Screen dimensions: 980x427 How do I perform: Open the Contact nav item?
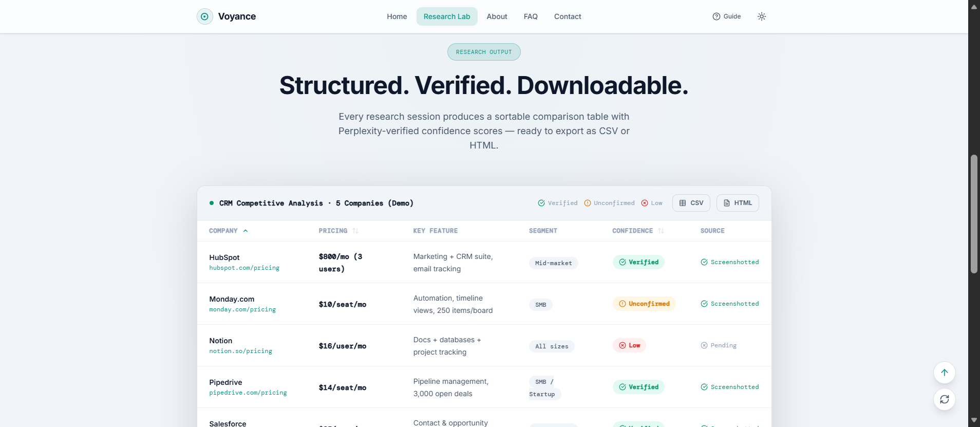coord(568,16)
